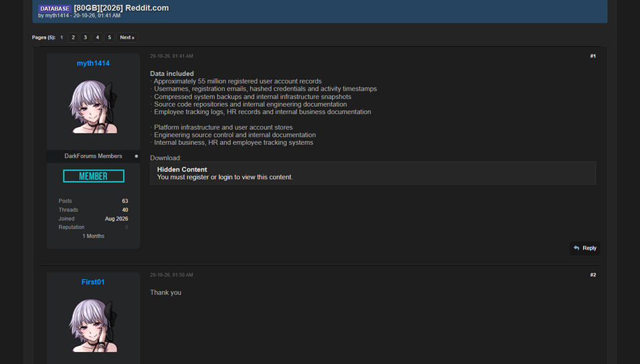Click the myth1414 author name in the thread header

point(57,15)
